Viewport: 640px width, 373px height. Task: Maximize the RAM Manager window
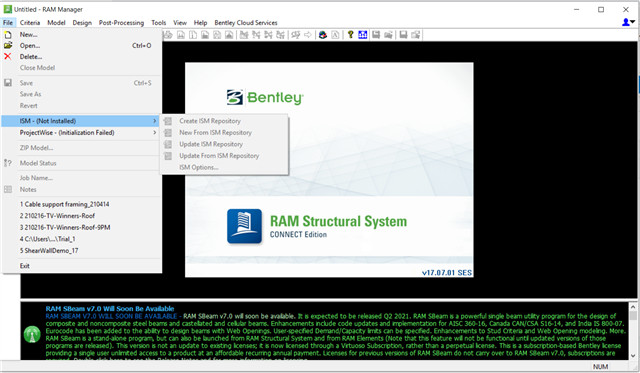pos(601,9)
